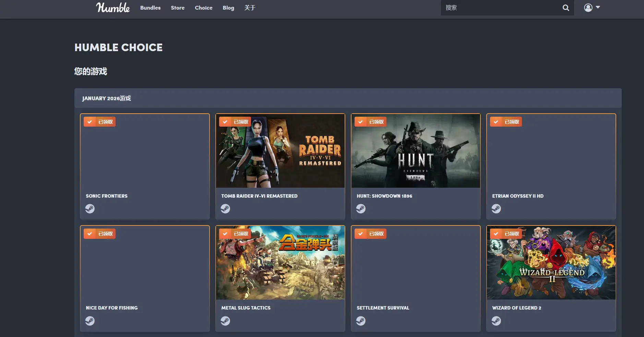Open the user account dropdown menu
The width and height of the screenshot is (644, 337).
coord(592,8)
